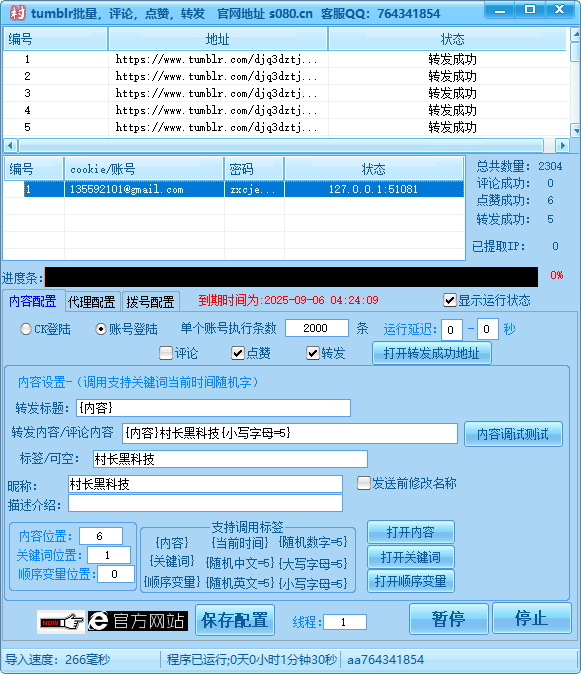Click 内容位置 field showing 6
581x674 pixels.
point(101,536)
